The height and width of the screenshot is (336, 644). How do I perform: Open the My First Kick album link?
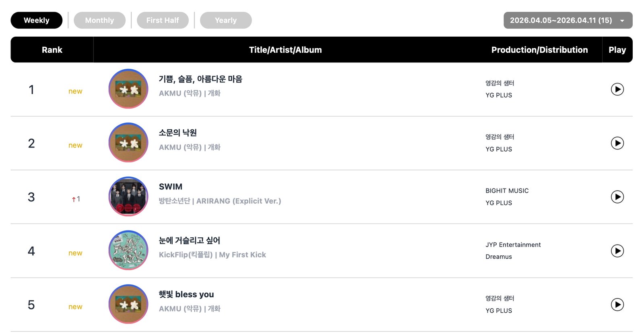coord(242,255)
